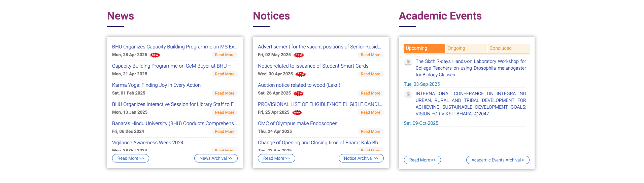Select the Upcoming events tab
The image size is (644, 183).
(x=424, y=48)
